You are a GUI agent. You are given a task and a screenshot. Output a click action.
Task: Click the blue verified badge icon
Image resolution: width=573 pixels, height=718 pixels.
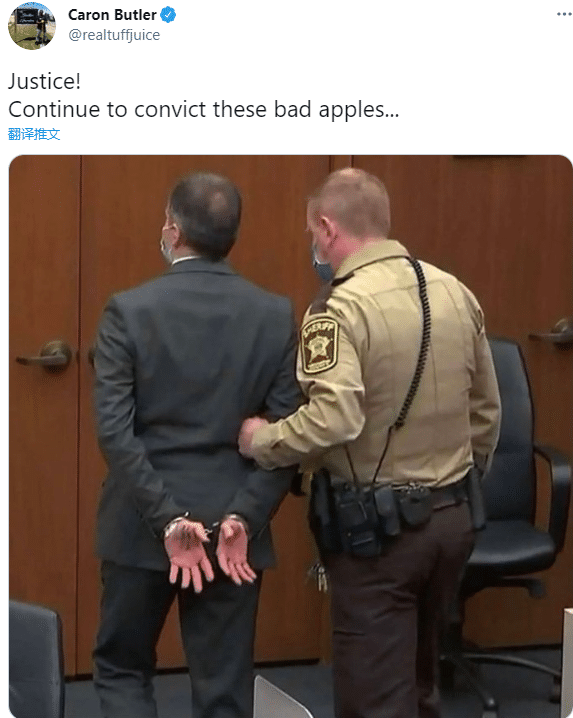168,15
